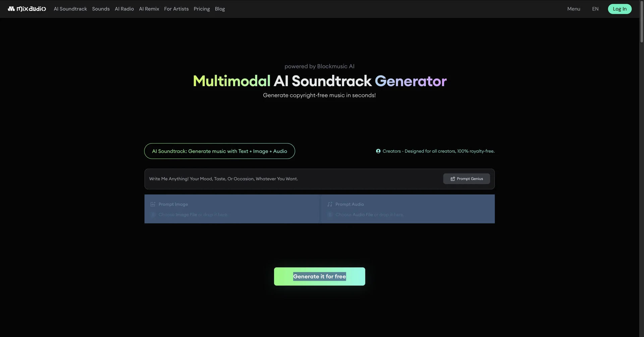Open the AI Soundtrack nav item
Screen dimensions: 644x337
pos(70,9)
